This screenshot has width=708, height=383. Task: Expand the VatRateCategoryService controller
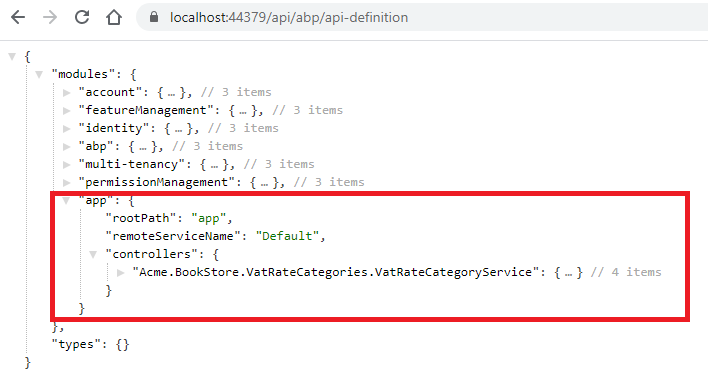pos(120,272)
